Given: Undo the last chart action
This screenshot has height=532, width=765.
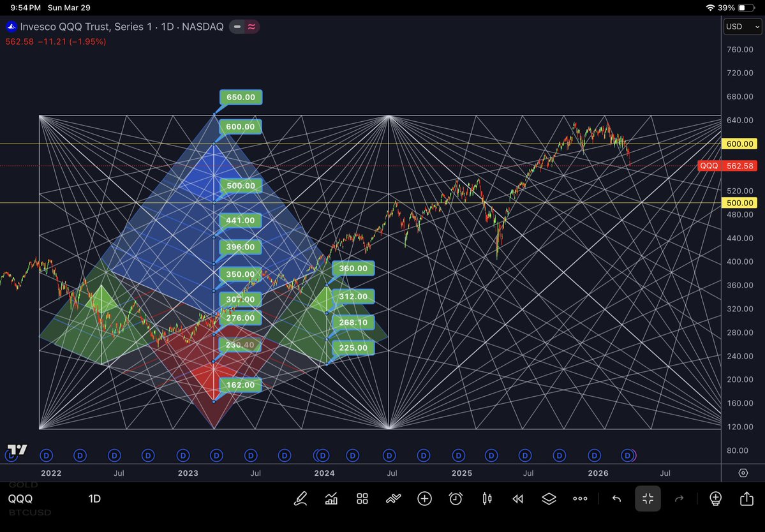Looking at the screenshot, I should click(x=616, y=499).
